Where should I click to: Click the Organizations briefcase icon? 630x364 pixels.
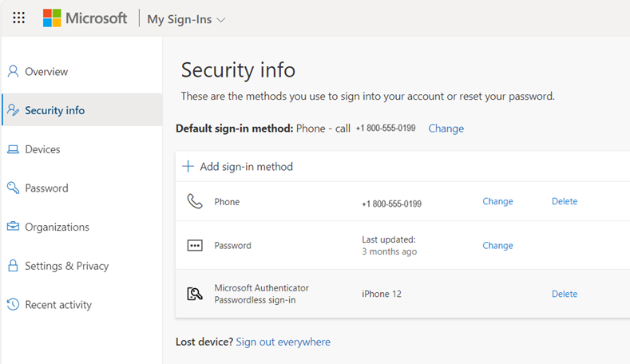13,227
